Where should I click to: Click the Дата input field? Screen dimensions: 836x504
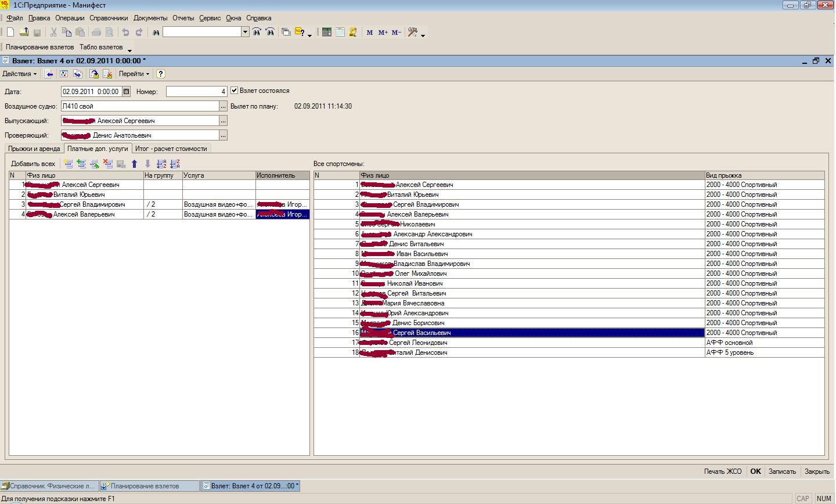pos(92,92)
